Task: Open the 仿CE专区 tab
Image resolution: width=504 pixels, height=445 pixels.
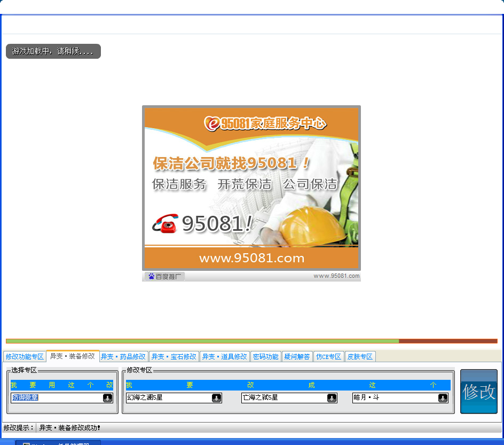Action: click(328, 356)
